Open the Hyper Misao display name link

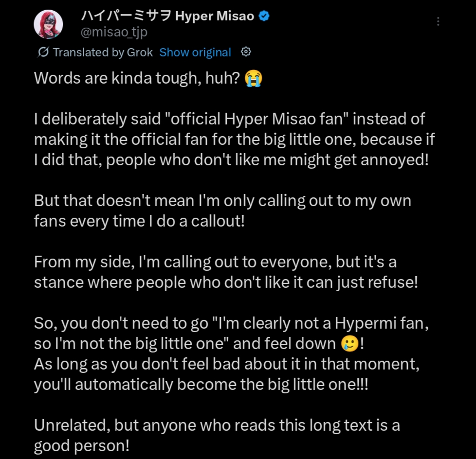(x=166, y=16)
